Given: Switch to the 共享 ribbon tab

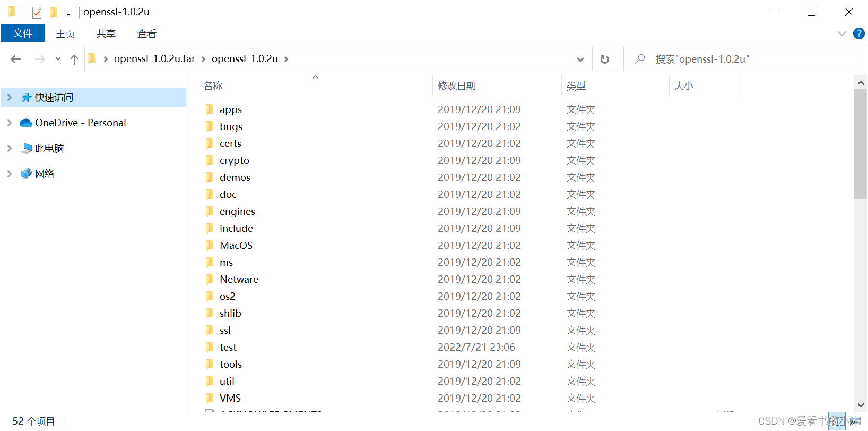Looking at the screenshot, I should coord(106,33).
